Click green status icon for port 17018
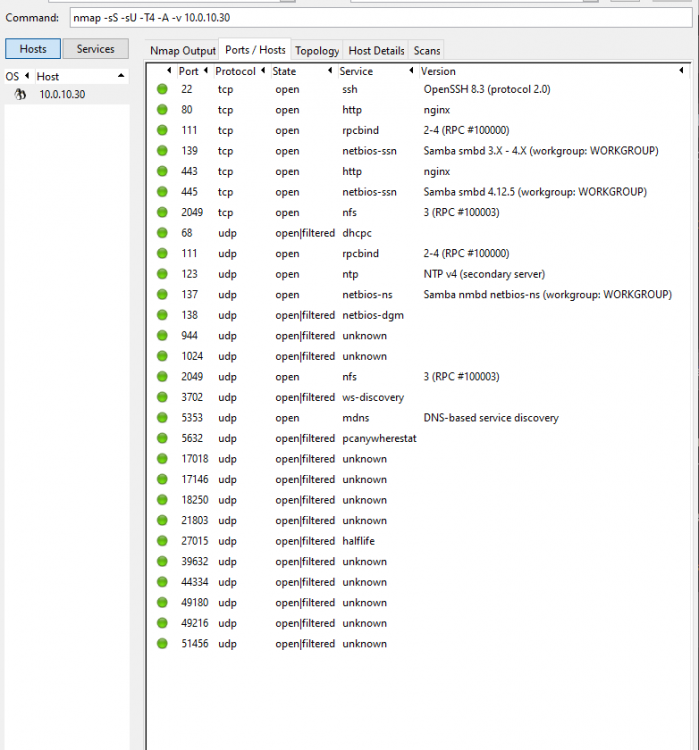This screenshot has width=699, height=750. 162,459
